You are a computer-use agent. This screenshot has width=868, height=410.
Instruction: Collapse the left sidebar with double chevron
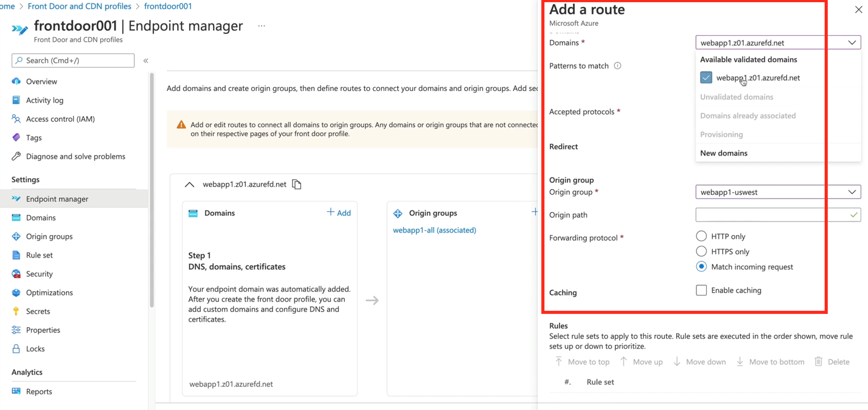[146, 61]
